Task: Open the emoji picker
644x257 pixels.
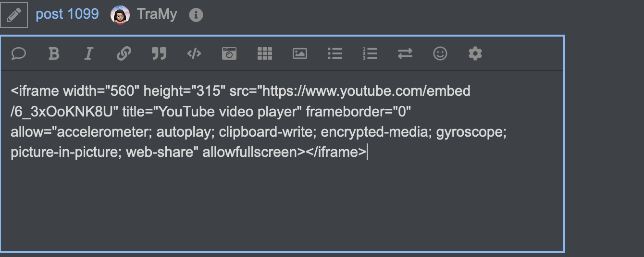Action: pyautogui.click(x=440, y=53)
